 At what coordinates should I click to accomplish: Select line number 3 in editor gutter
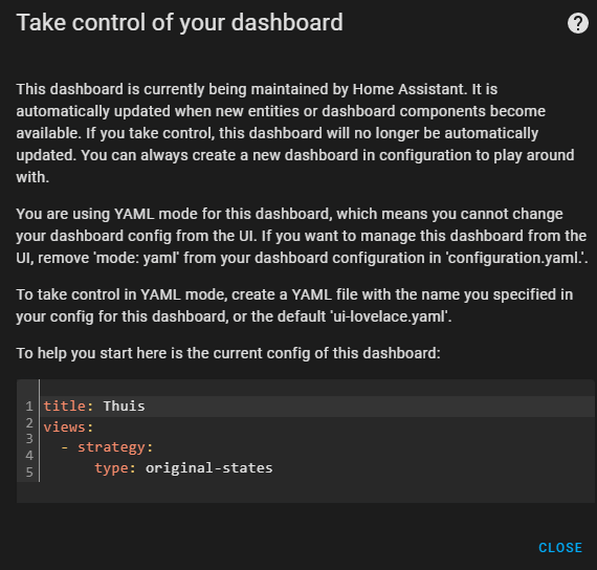point(29,439)
